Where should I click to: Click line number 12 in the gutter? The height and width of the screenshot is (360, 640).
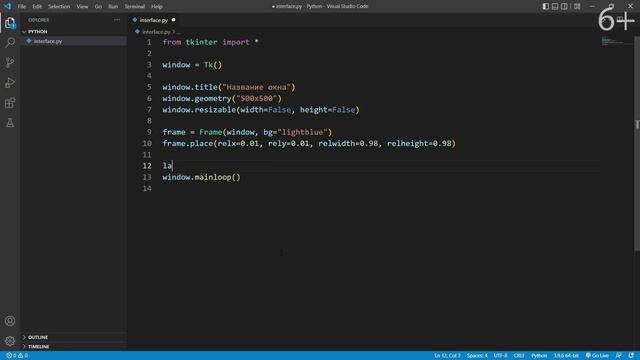click(147, 166)
